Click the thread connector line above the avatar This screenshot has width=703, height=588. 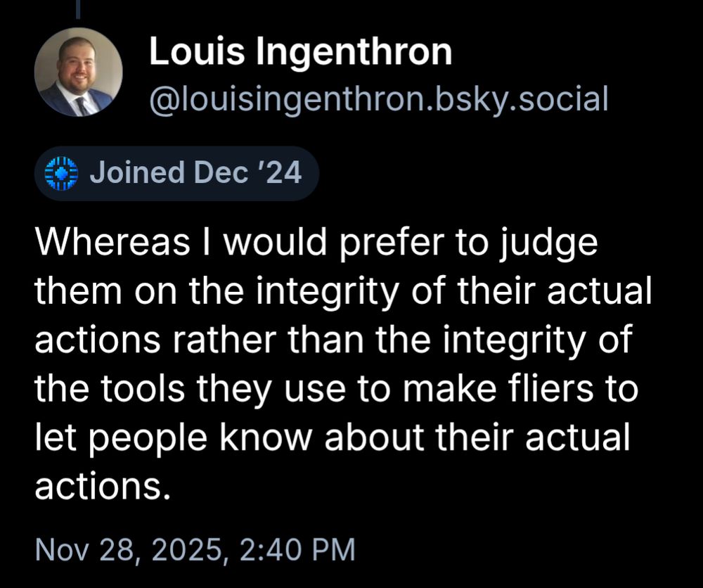[77, 8]
